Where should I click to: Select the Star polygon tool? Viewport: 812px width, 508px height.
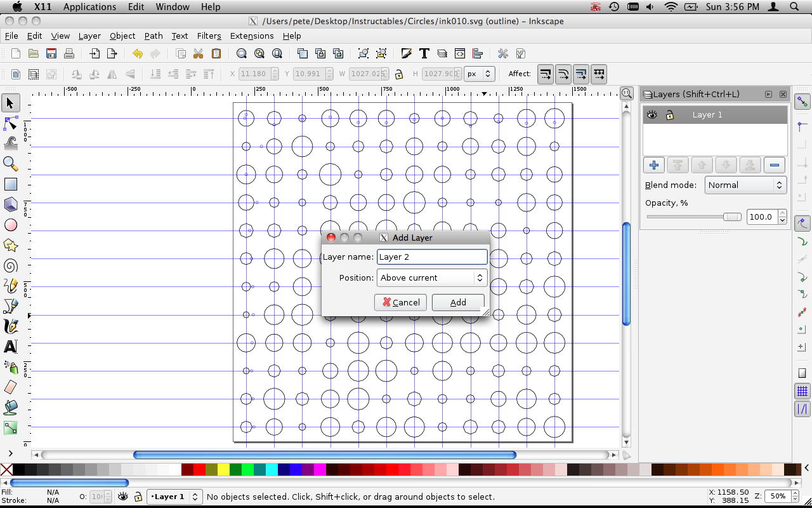(10, 245)
